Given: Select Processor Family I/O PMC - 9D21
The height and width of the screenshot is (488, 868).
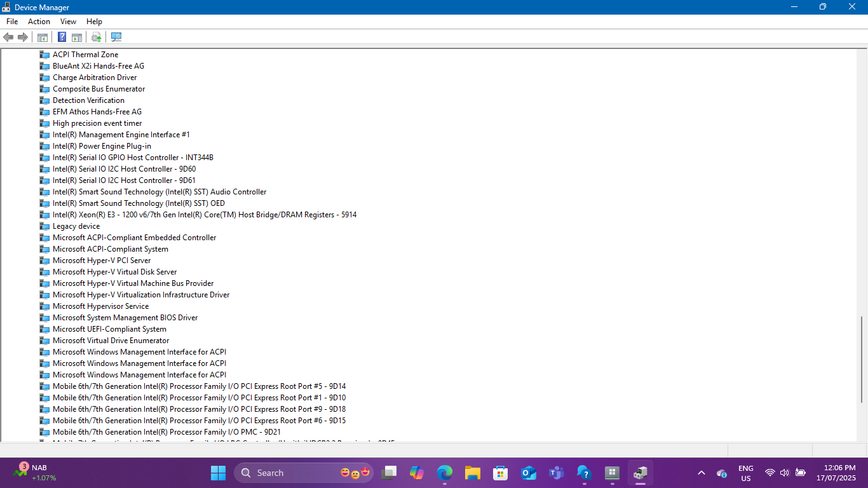Looking at the screenshot, I should [x=166, y=432].
